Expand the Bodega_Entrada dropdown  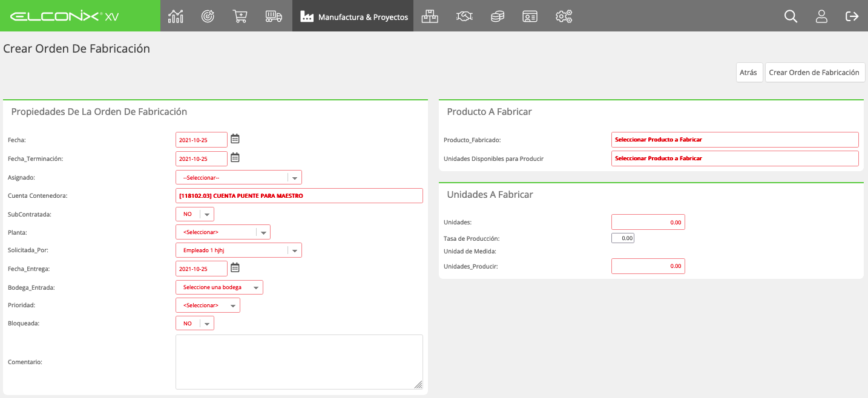coord(219,287)
